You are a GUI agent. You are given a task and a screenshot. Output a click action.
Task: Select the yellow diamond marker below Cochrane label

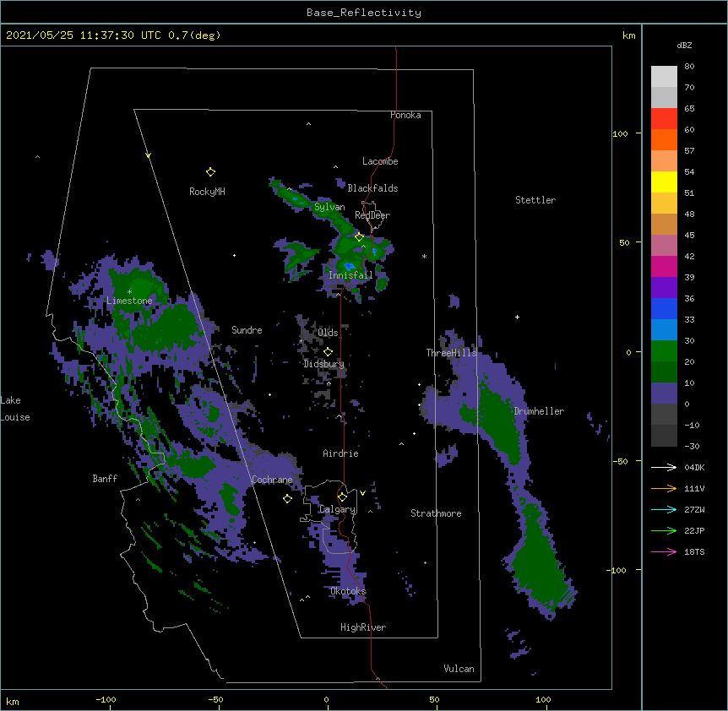click(287, 498)
